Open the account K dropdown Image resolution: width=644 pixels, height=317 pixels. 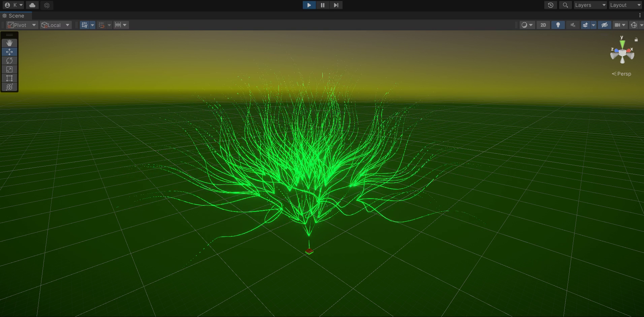[x=14, y=5]
